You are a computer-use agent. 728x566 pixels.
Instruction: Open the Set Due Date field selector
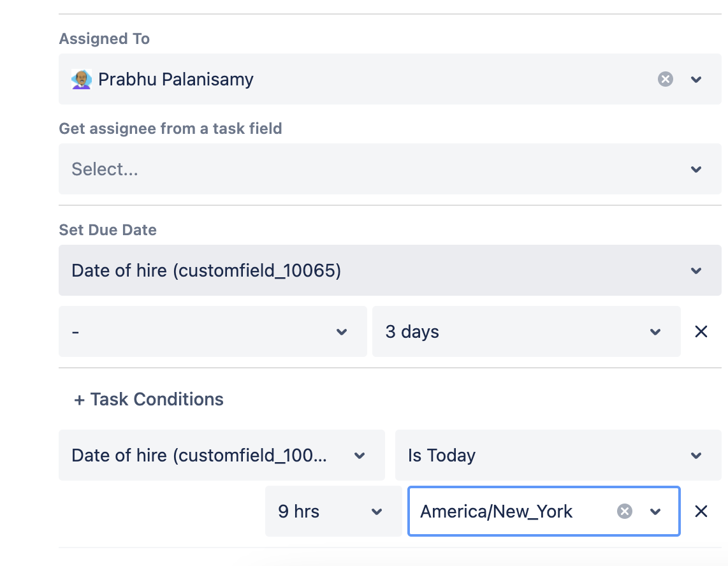(x=389, y=270)
